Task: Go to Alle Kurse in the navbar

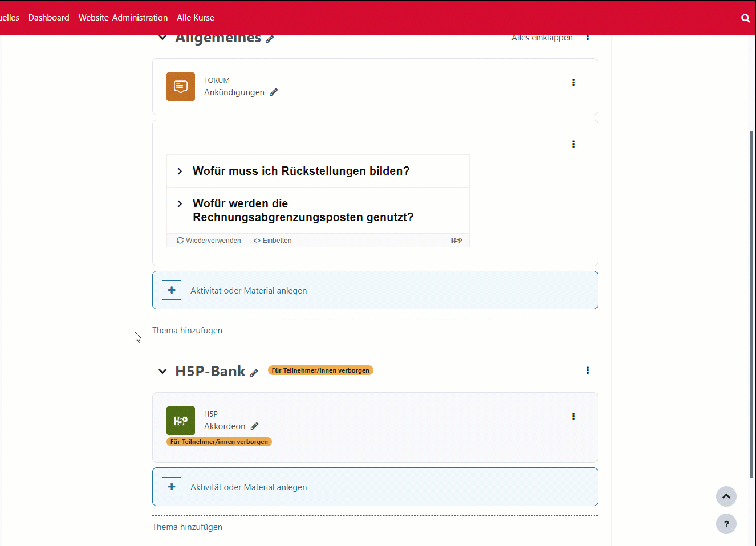Action: (196, 18)
